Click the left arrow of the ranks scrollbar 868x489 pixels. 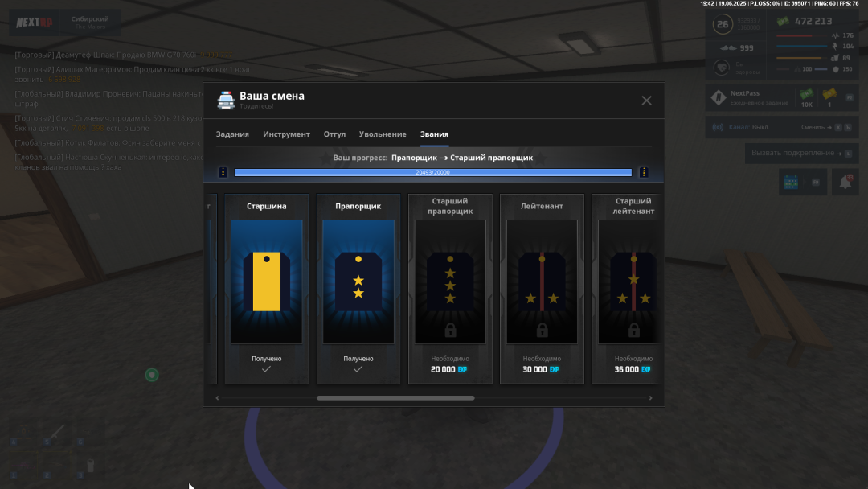click(218, 397)
